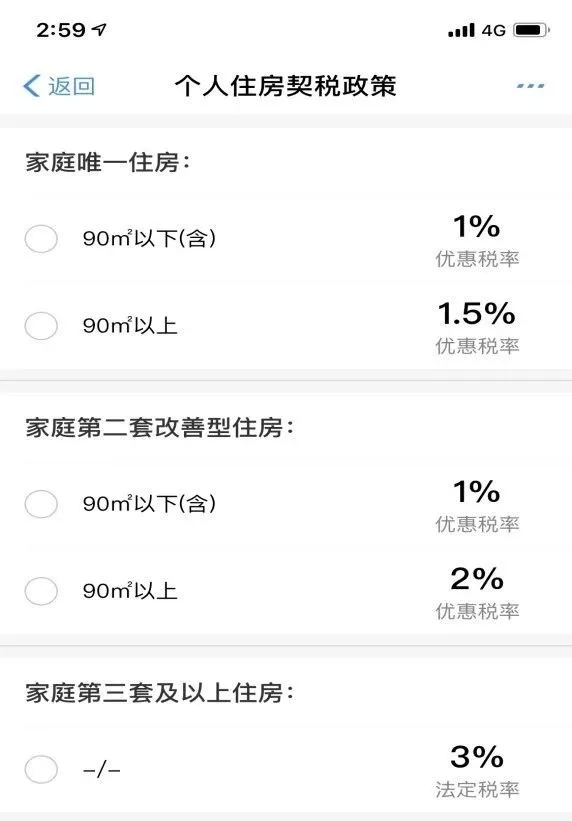The image size is (572, 821).
Task: Tap the 家庭唯一住房 section header
Action: 107,162
